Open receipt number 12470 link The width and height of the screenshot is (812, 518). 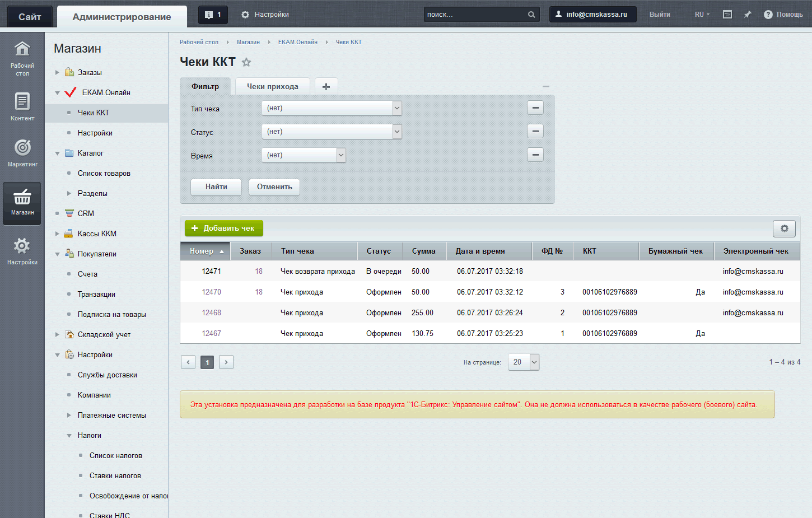212,292
